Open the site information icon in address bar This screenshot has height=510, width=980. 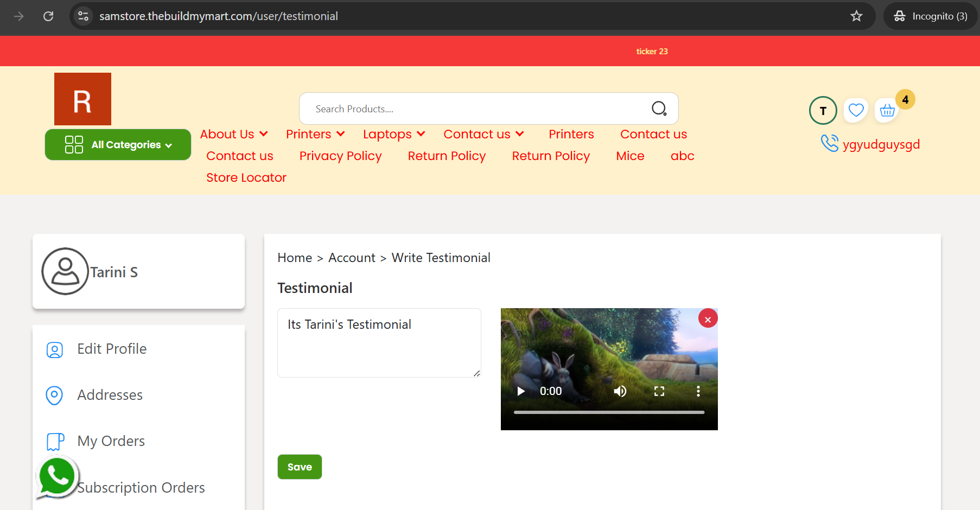pyautogui.click(x=83, y=16)
